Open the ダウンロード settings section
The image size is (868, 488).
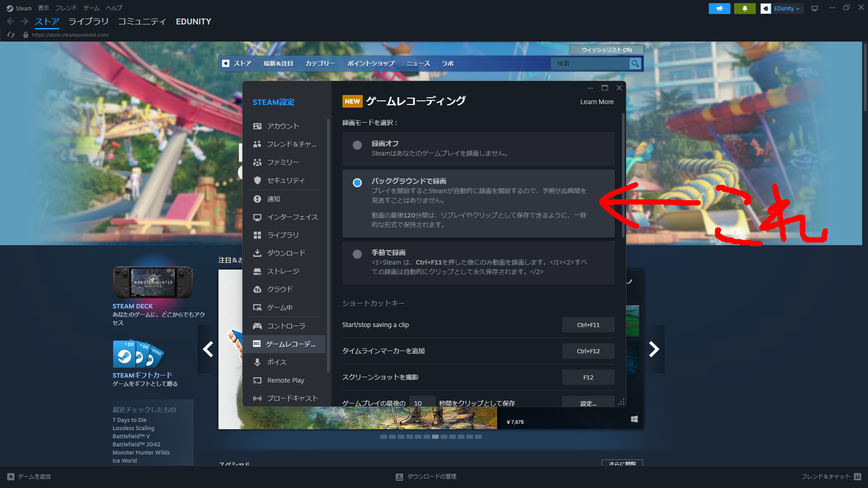click(x=286, y=253)
